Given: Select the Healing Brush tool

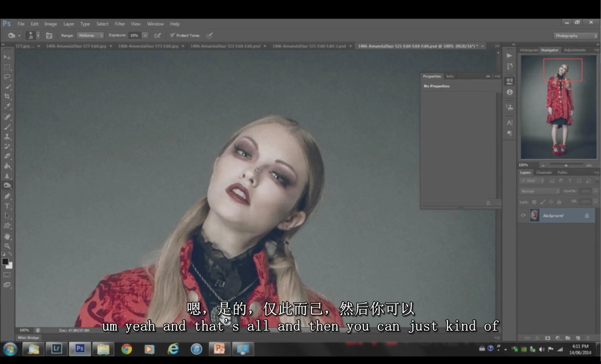Looking at the screenshot, I should pos(7,117).
